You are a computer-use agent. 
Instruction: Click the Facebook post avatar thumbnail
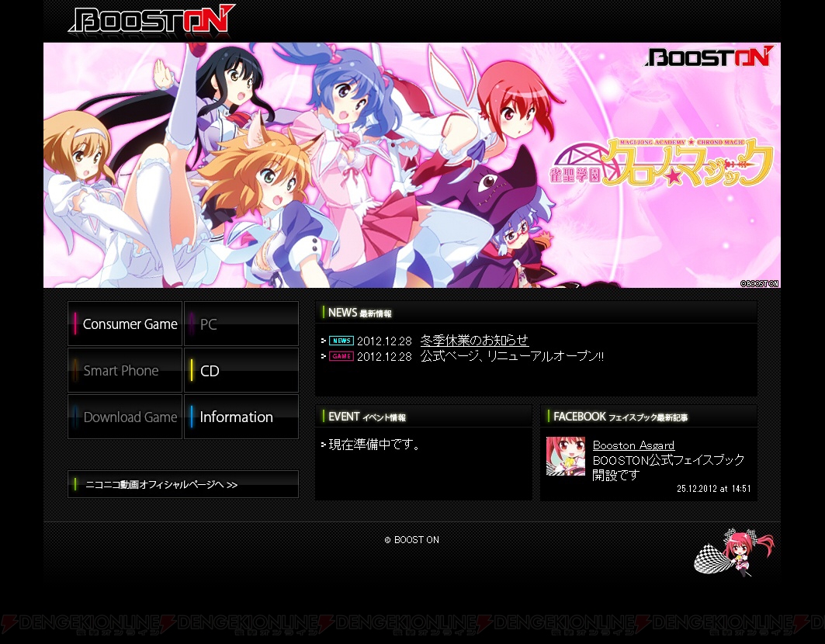pos(566,456)
